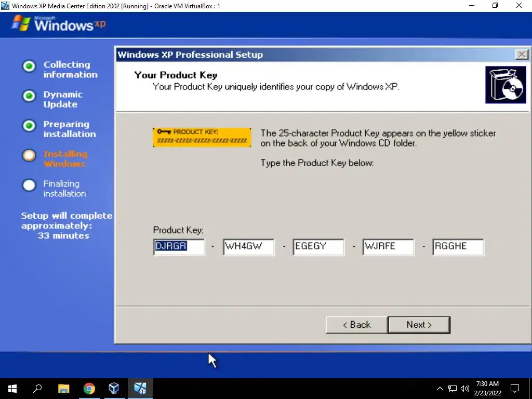The image size is (532, 399).
Task: Click the Windows CD box icon
Action: click(506, 85)
